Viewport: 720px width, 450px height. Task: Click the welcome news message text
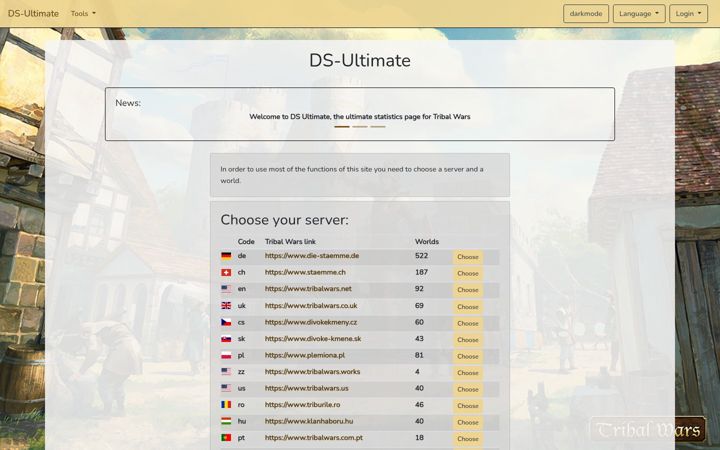(360, 117)
